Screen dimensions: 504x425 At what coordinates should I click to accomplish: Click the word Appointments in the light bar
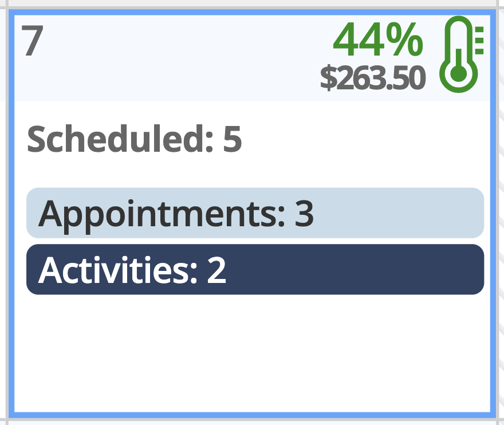tap(161, 213)
